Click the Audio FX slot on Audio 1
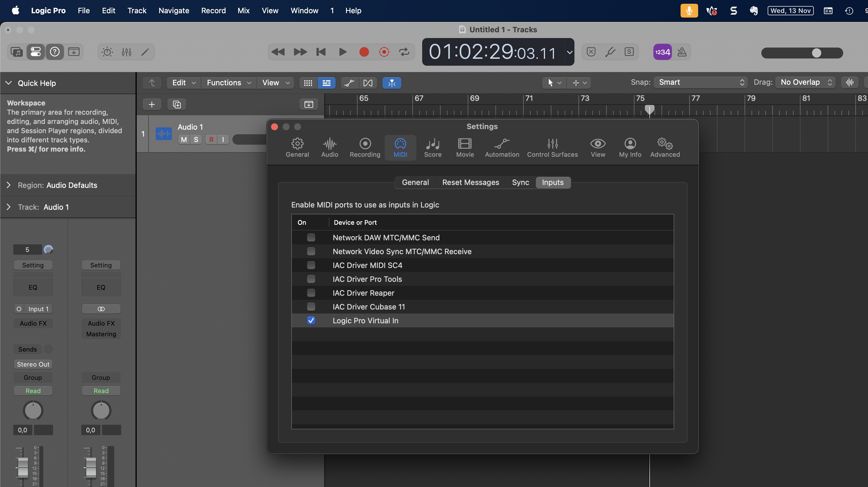This screenshot has width=868, height=487. tap(33, 323)
